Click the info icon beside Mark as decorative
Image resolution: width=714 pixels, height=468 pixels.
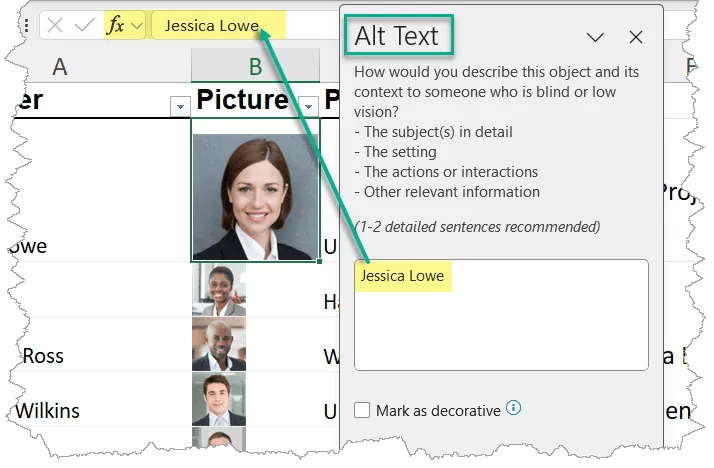coord(514,408)
